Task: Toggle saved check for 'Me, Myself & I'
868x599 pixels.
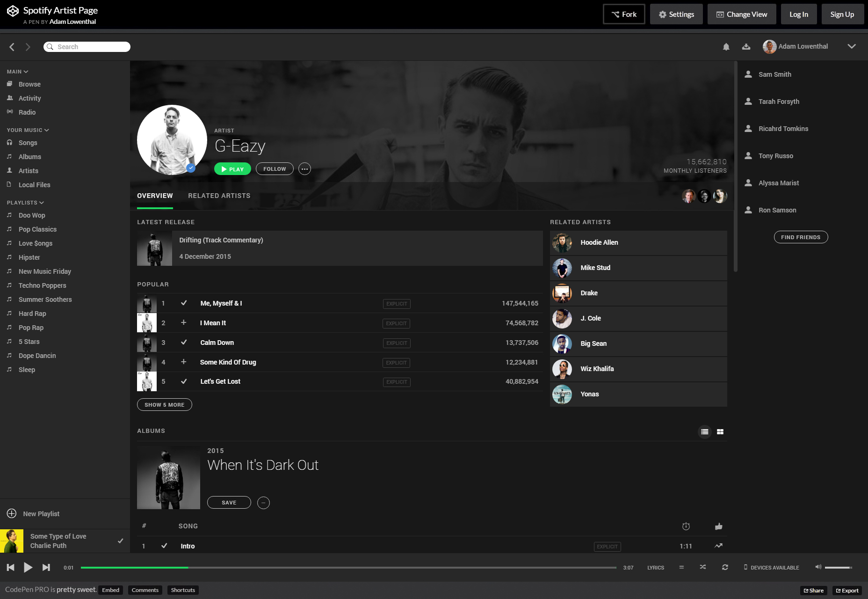Action: (x=184, y=303)
